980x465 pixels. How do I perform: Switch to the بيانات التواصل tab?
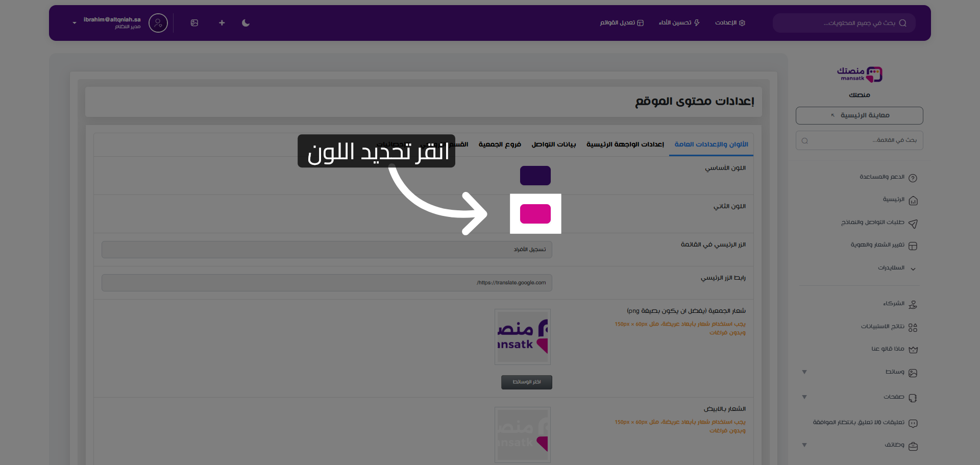click(x=553, y=144)
